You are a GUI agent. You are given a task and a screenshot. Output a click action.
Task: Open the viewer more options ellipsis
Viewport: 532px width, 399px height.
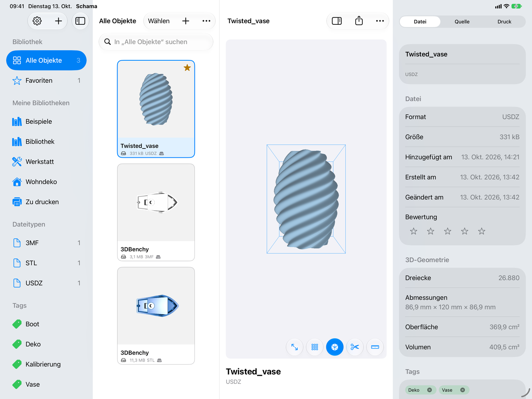[380, 21]
